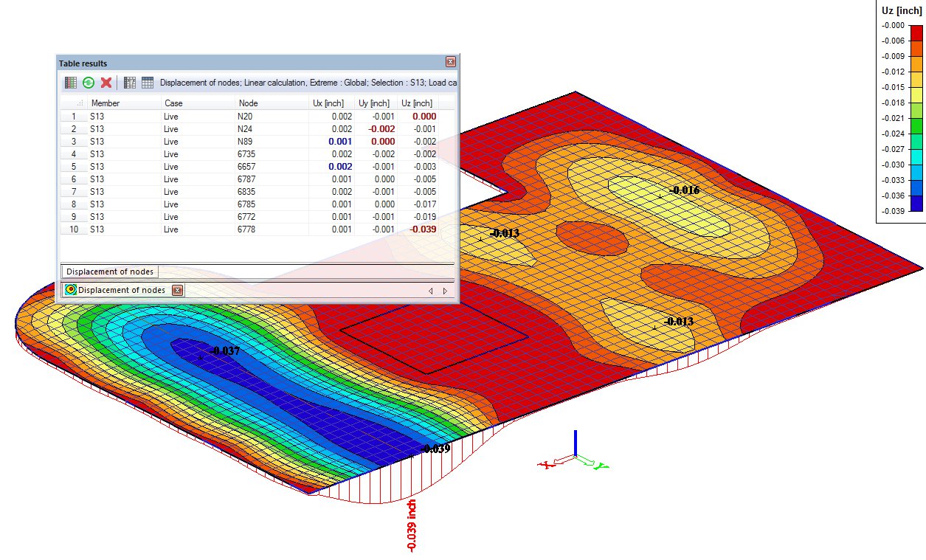Select row 10 header in results table

(73, 229)
